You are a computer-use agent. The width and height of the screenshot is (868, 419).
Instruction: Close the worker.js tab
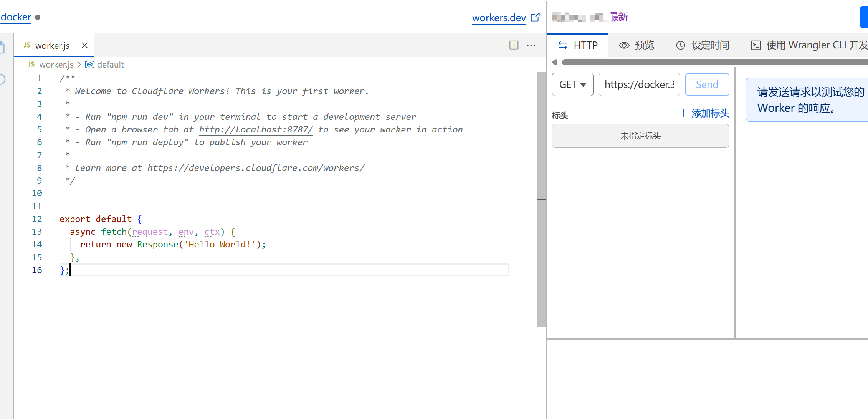click(x=85, y=45)
